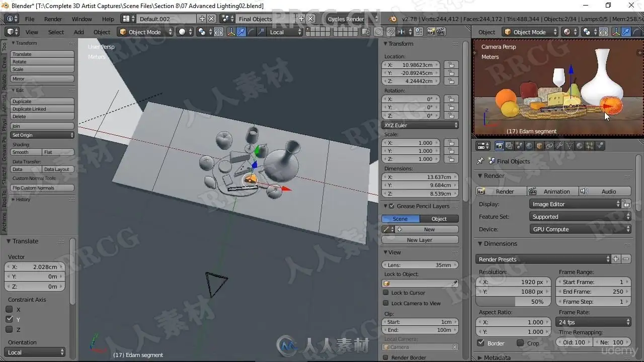The width and height of the screenshot is (644, 362).
Task: Open the Local transform orientation dropdown
Action: point(285,32)
